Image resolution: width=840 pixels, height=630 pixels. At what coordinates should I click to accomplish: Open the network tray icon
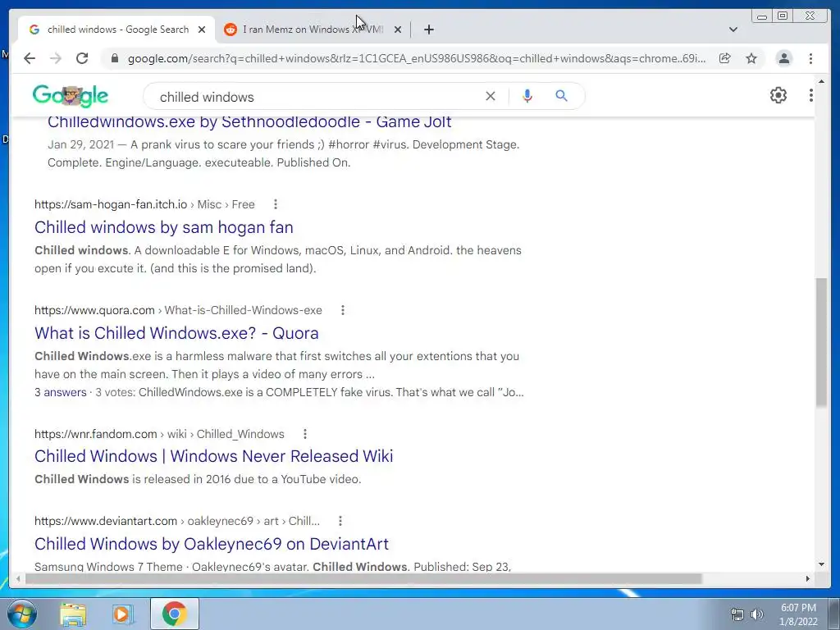coord(737,615)
